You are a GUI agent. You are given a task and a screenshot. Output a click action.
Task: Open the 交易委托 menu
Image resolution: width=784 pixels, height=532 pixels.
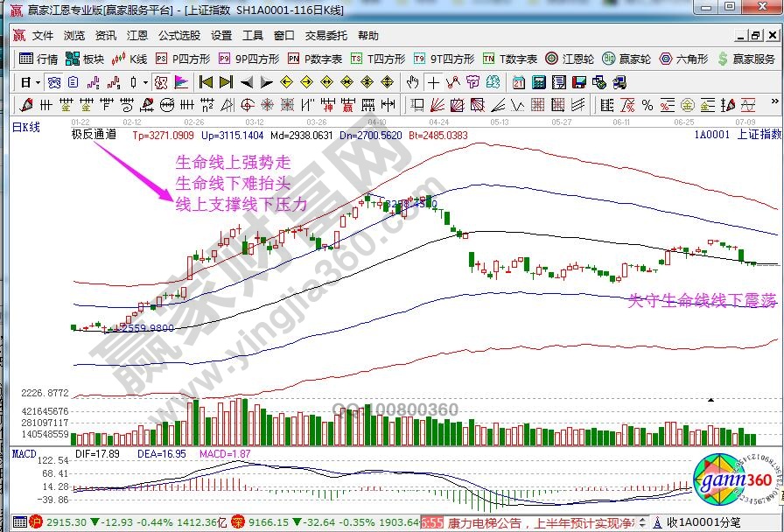[325, 36]
